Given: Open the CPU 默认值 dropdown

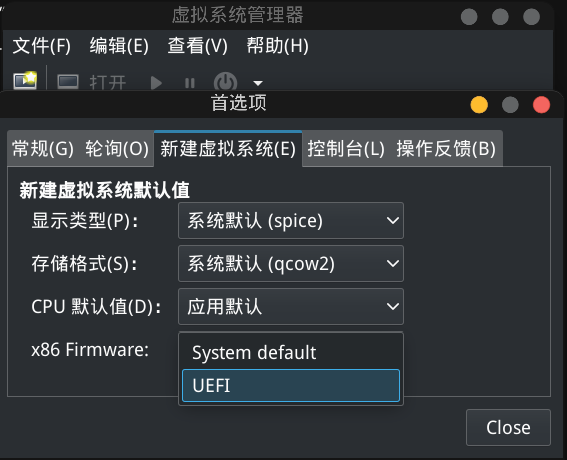Looking at the screenshot, I should [x=291, y=306].
